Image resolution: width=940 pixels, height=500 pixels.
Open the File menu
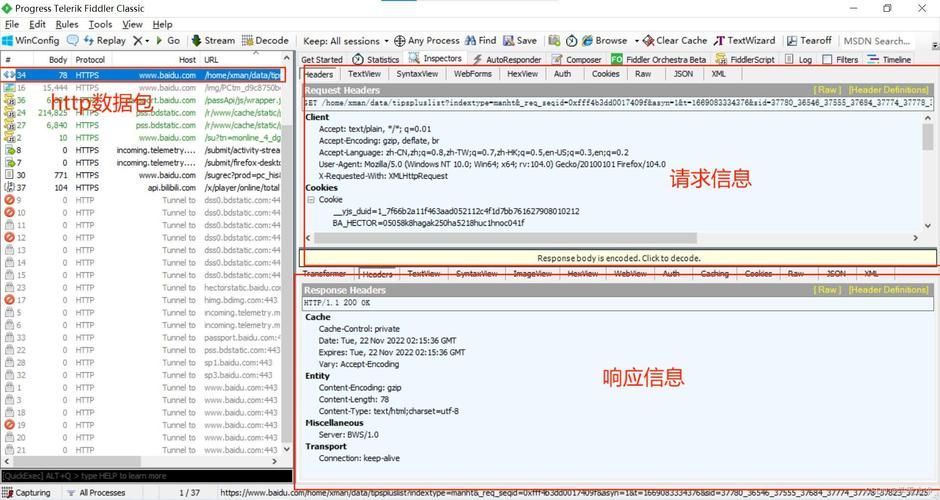[x=12, y=25]
